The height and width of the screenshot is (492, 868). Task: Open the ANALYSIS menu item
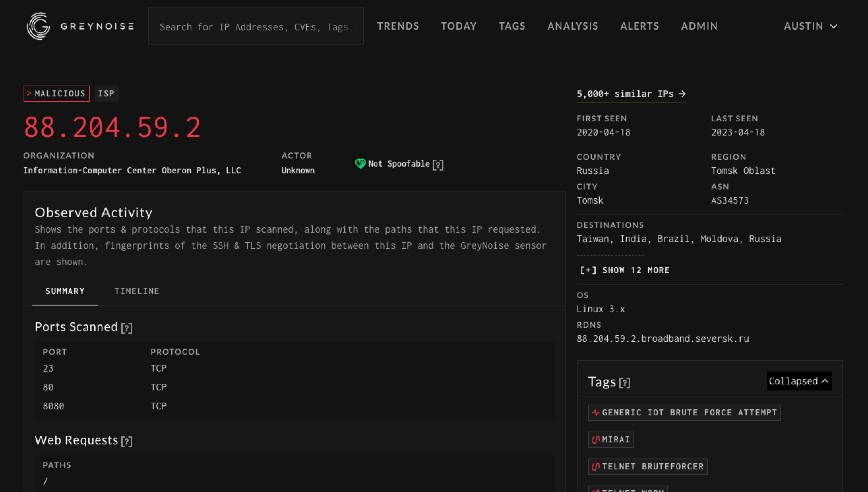click(x=572, y=26)
